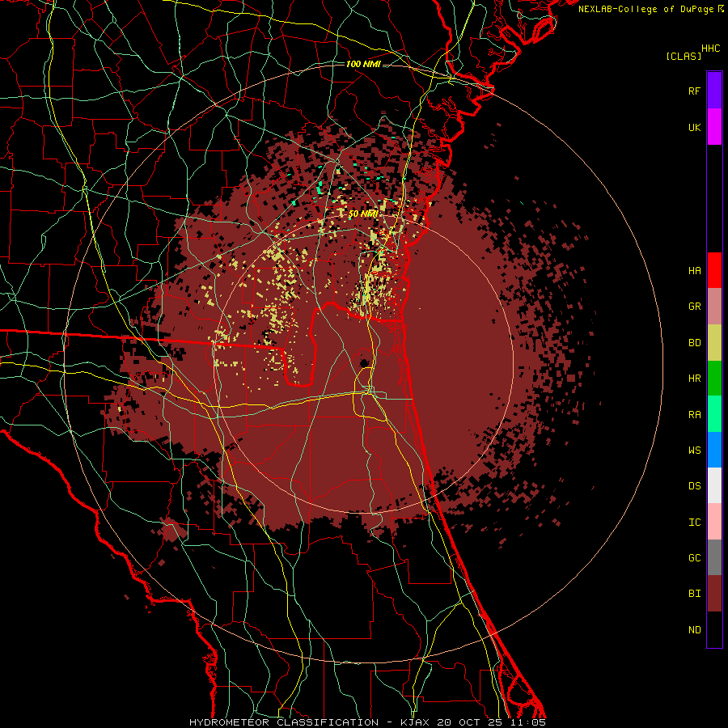
Task: Select the BD yellow legend swatch
Action: click(714, 343)
